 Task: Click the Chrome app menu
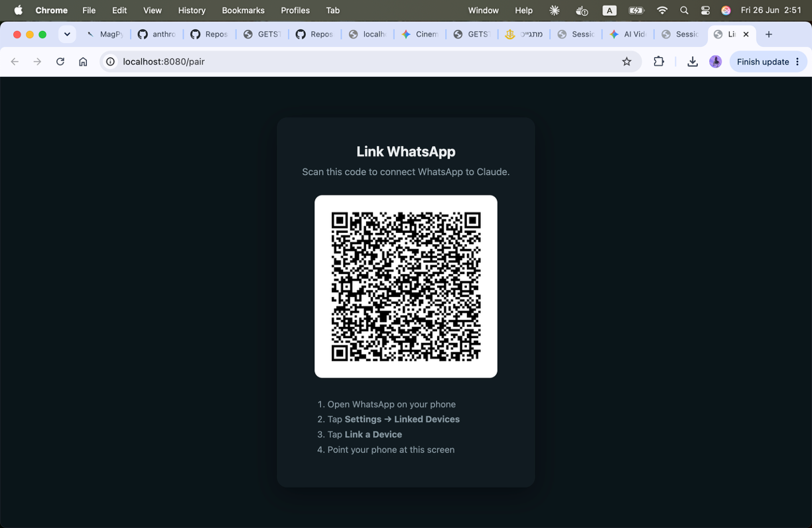tap(52, 10)
